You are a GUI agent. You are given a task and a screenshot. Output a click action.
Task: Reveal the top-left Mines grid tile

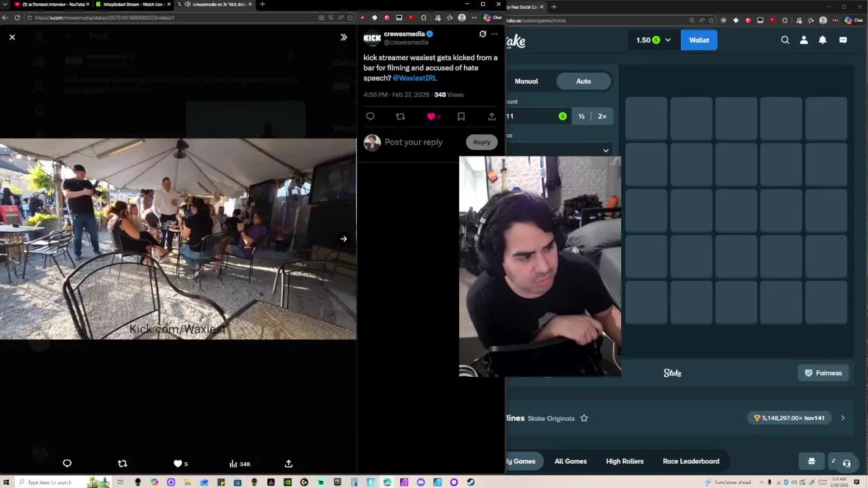(646, 119)
